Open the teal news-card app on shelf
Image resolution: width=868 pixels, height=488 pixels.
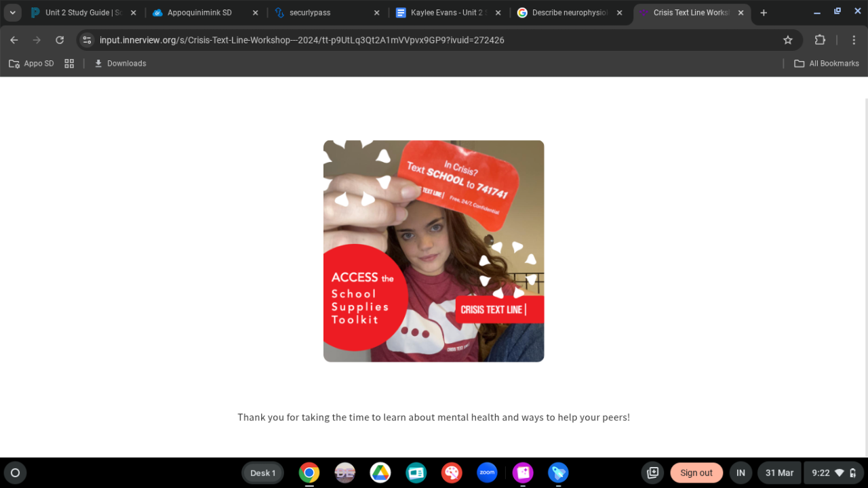pos(416,472)
